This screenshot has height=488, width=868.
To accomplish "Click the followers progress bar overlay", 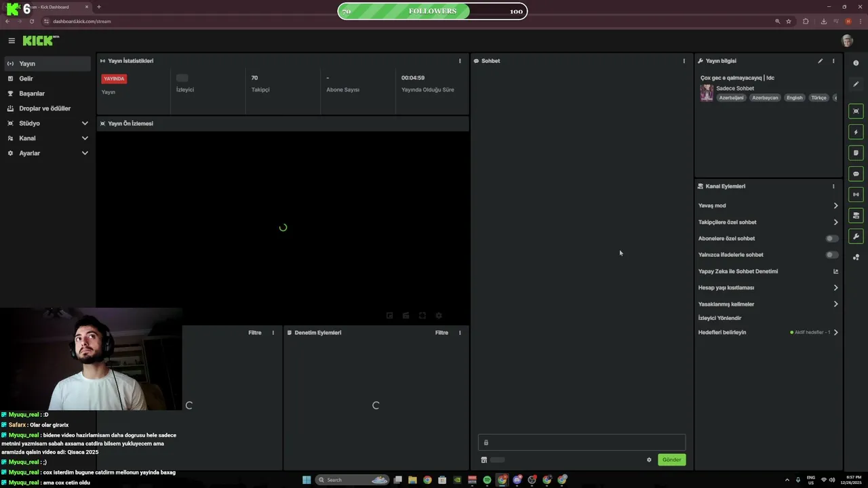I will [x=433, y=11].
